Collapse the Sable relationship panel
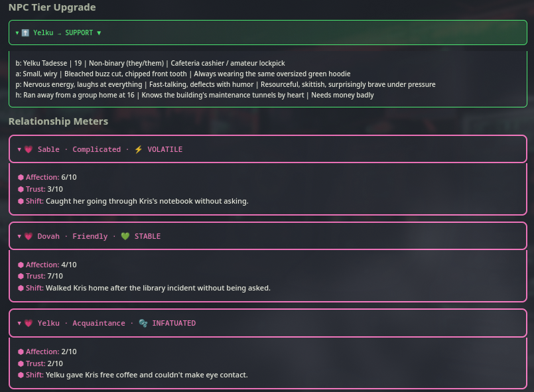Viewport: 534px width, 392px height. pos(19,149)
